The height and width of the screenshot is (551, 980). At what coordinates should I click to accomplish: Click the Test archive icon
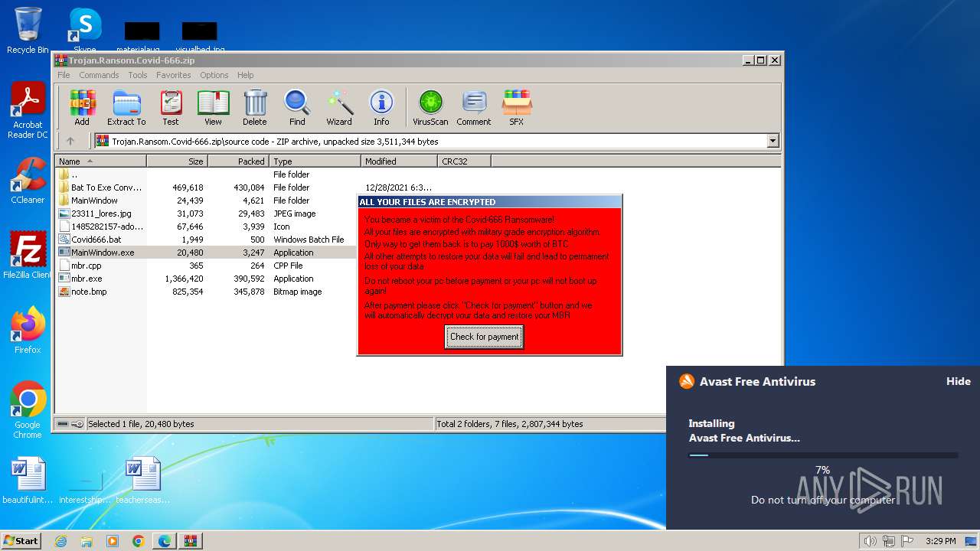click(x=171, y=108)
